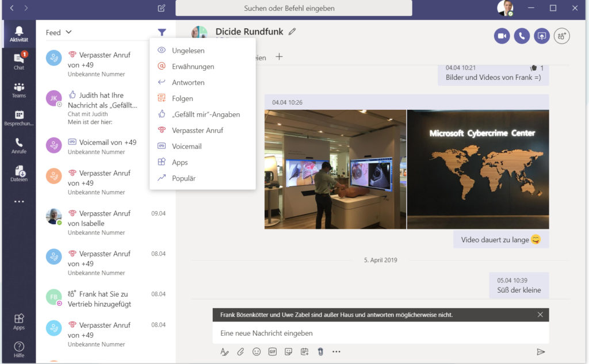The image size is (589, 364).
Task: Open the profile picture menu
Action: click(505, 8)
